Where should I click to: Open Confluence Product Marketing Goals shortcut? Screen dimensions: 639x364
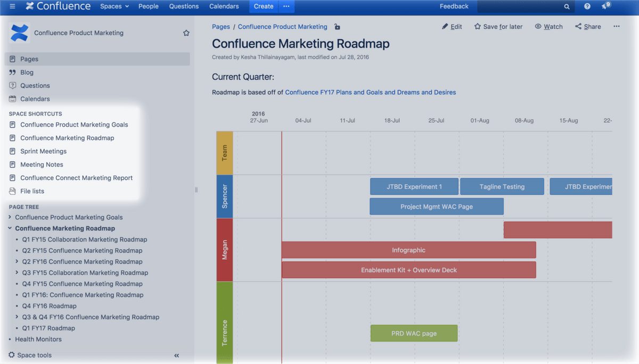[74, 125]
